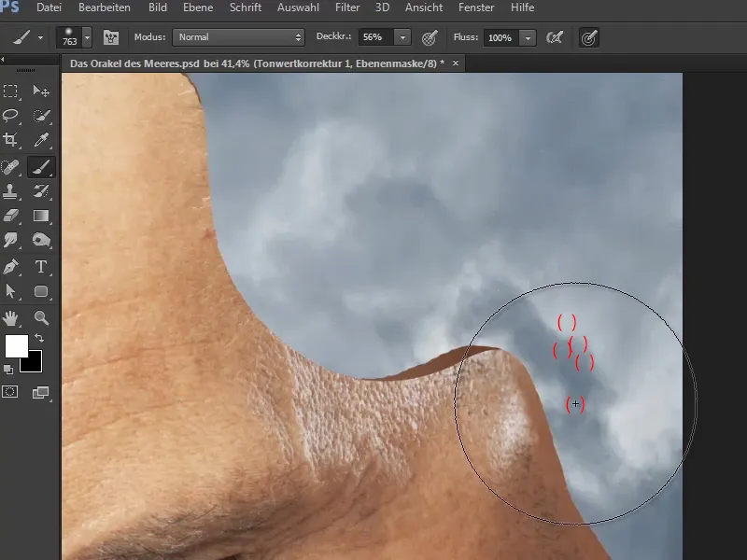Open the Modus blend mode dropdown
The height and width of the screenshot is (560, 747).
point(239,37)
